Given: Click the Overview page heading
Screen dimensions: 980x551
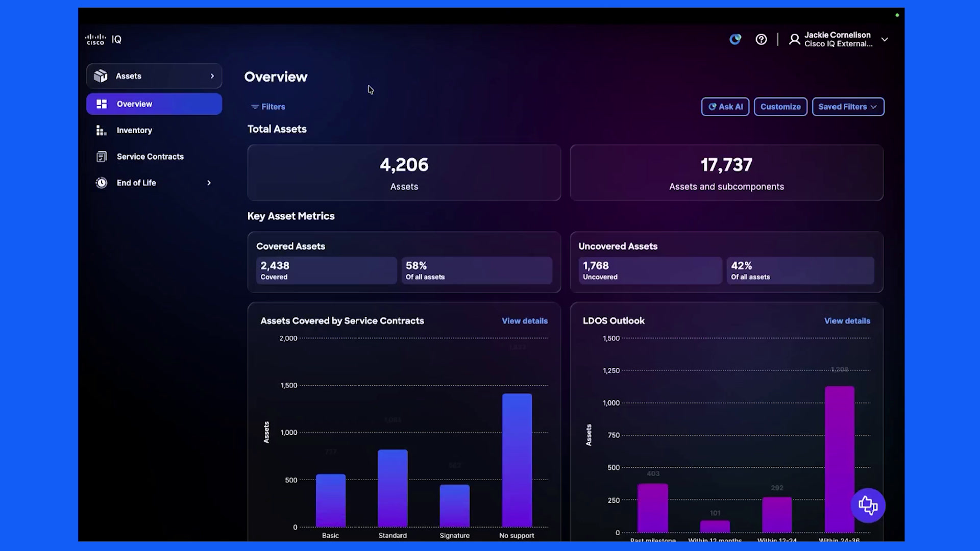Looking at the screenshot, I should [276, 77].
